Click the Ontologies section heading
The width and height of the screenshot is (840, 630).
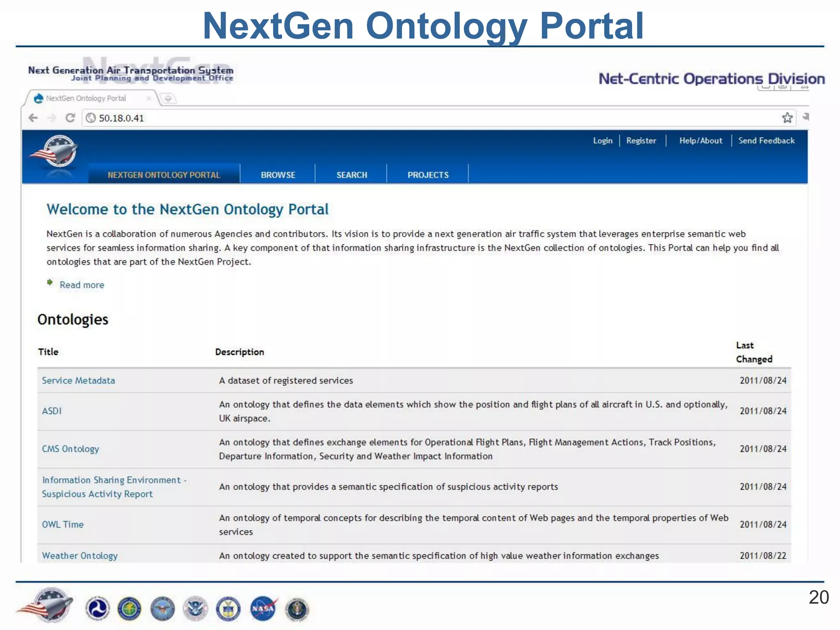pos(73,320)
